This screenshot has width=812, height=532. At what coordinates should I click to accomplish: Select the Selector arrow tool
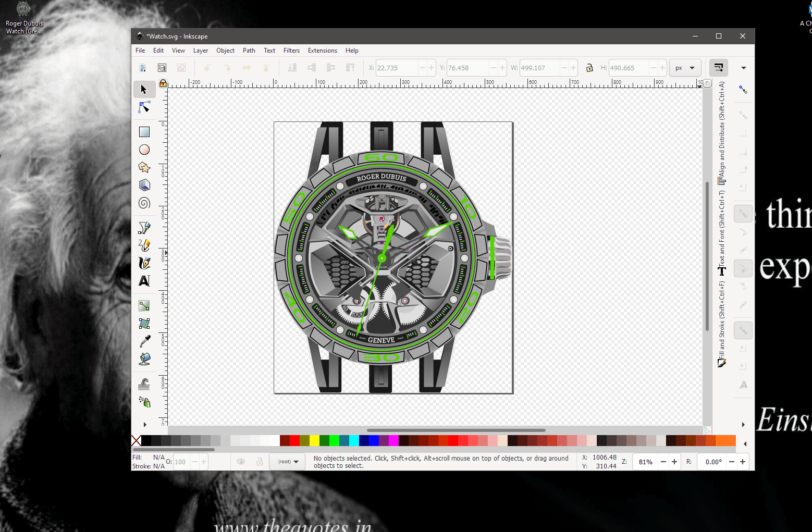[144, 90]
